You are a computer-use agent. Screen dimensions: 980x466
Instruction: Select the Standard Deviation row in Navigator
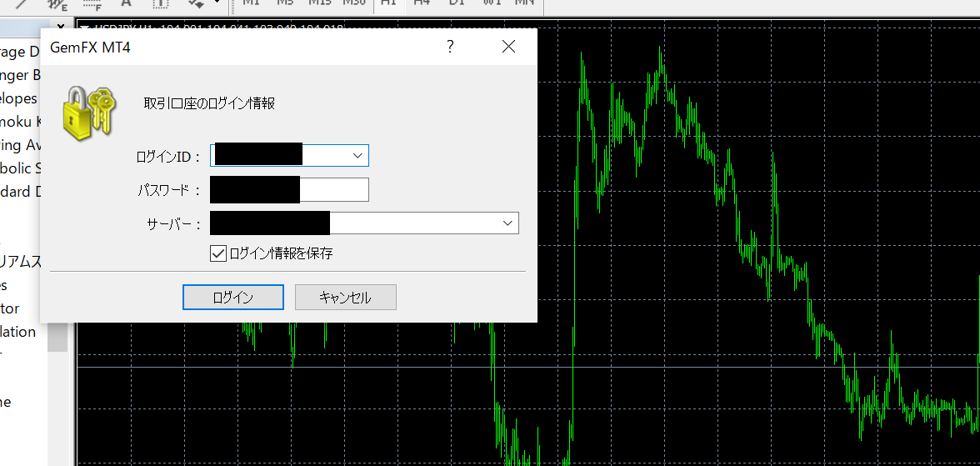[20, 192]
